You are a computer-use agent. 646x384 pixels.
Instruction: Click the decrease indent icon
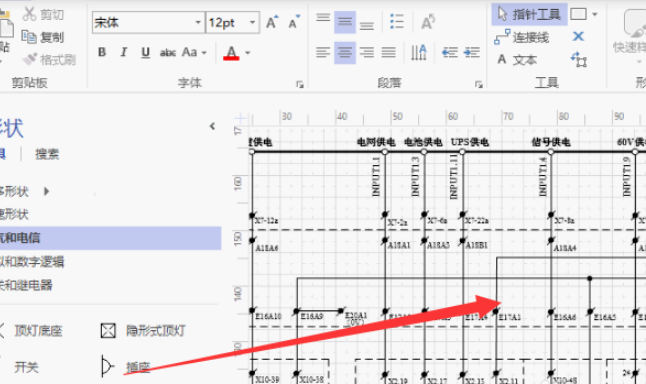449,53
